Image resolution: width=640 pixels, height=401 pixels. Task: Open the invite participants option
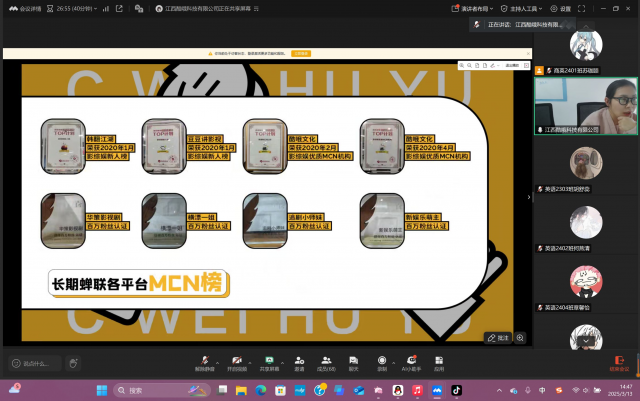299,361
